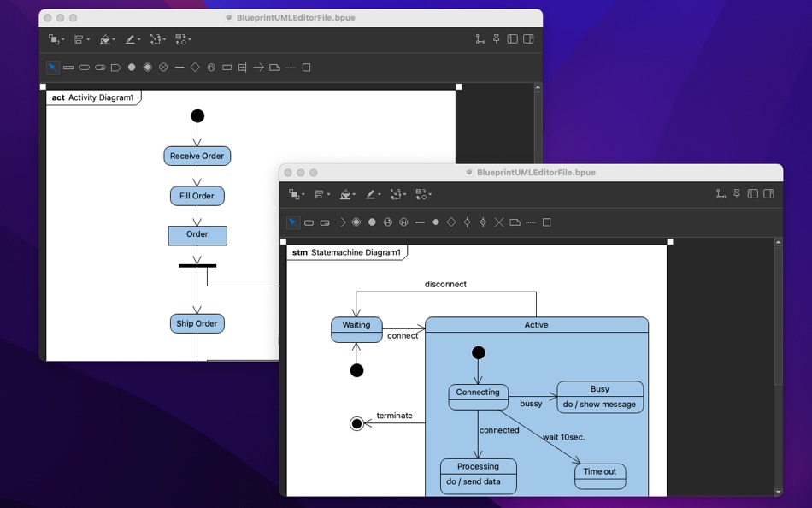Select the flow final circled-X tool
This screenshot has height=508, width=812.
click(163, 68)
